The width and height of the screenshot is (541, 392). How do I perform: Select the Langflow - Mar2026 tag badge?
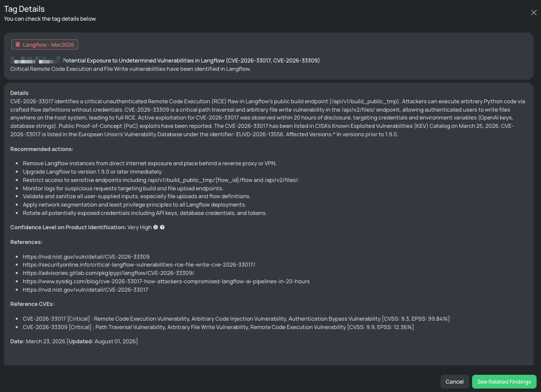(45, 44)
